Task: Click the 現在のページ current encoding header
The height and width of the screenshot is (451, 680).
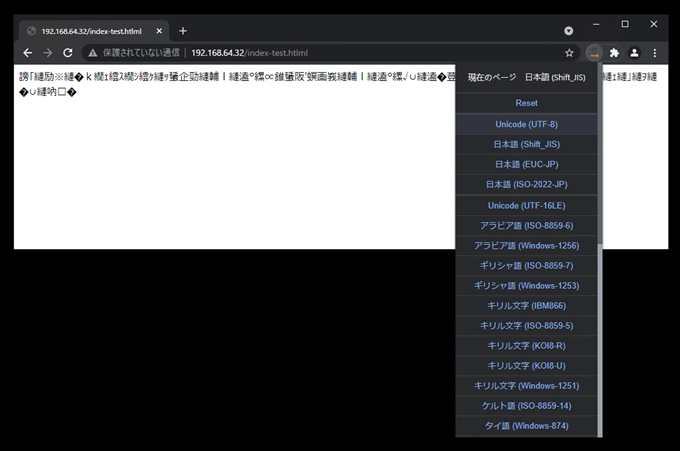Action: click(x=526, y=78)
